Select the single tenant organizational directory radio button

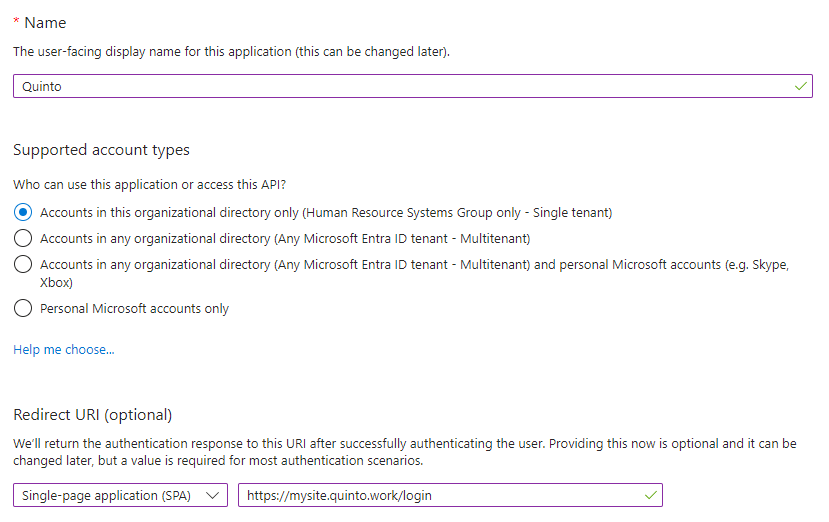point(23,212)
